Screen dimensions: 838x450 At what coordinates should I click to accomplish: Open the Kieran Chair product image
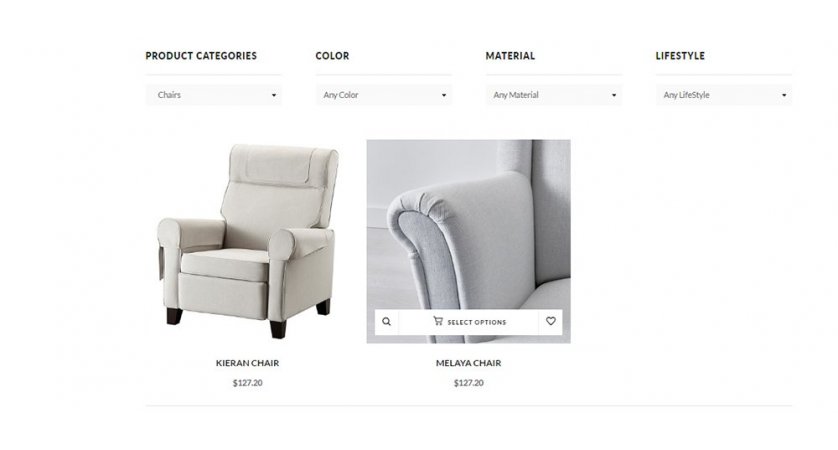tap(247, 241)
